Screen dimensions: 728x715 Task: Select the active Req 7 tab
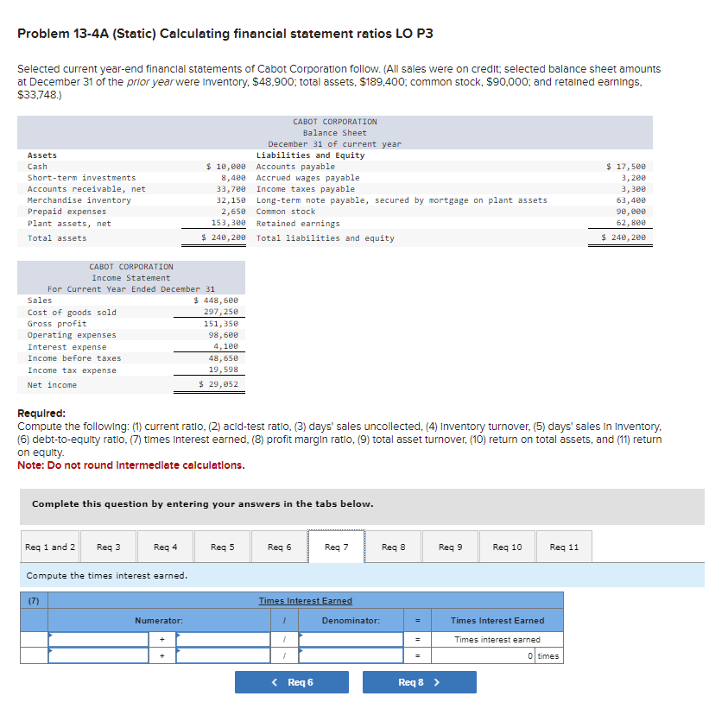pos(335,546)
